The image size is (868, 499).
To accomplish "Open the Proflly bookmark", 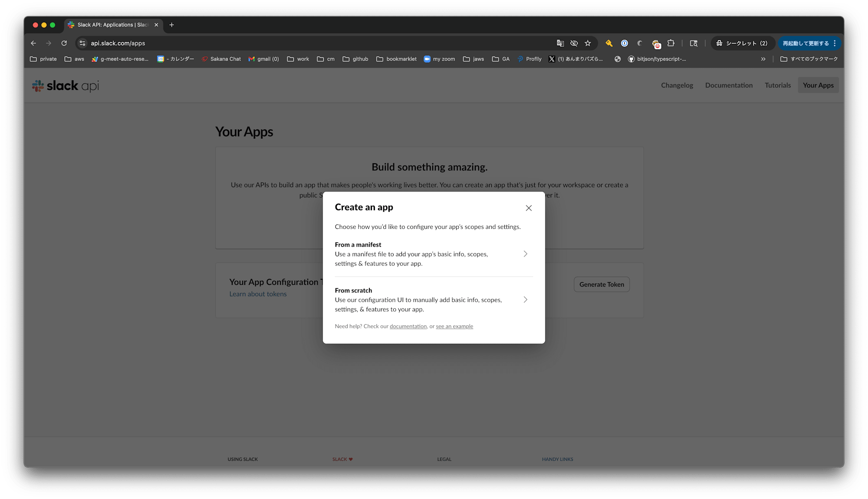I will [529, 59].
